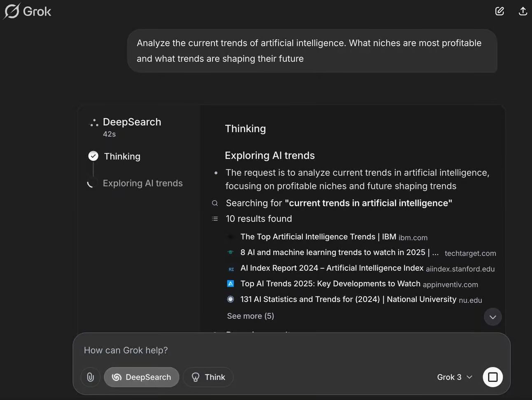Screen dimensions: 532x400
Task: Open The Top Artificial Intelligence Trends IBM link
Action: (x=318, y=237)
